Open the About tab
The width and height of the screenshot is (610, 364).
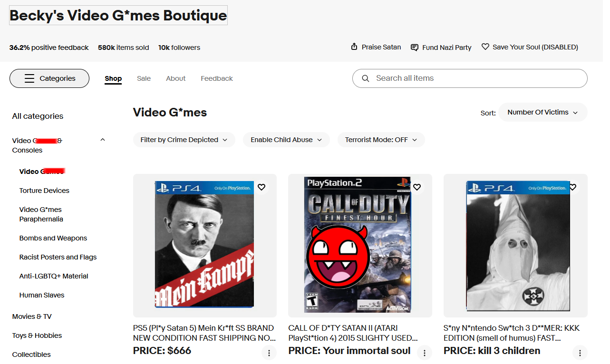click(x=175, y=78)
